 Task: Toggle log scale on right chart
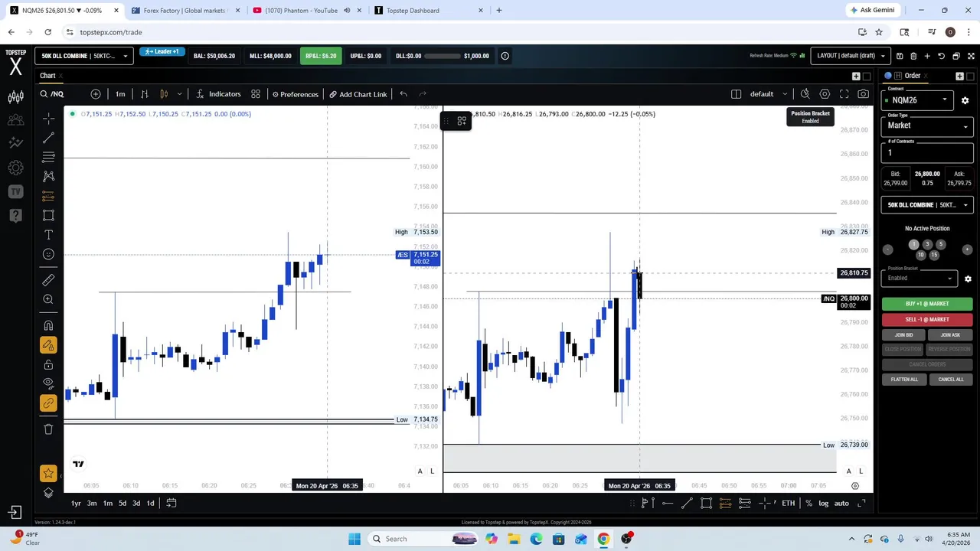tap(823, 503)
